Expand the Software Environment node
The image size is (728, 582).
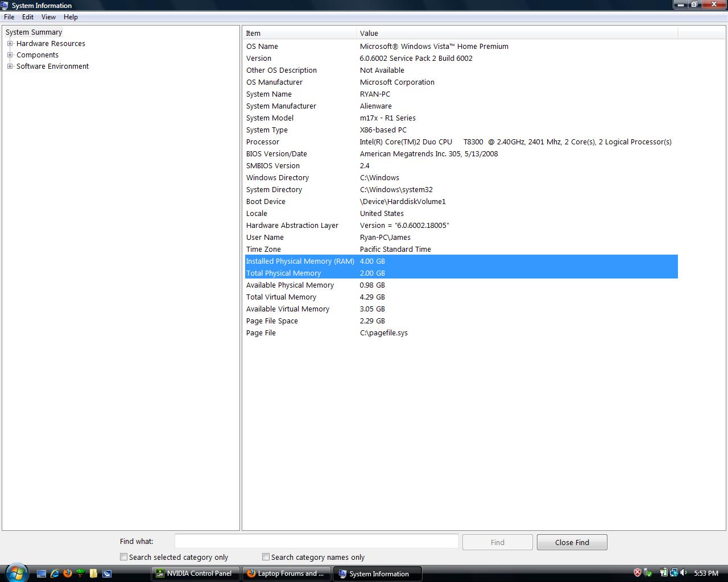click(x=10, y=66)
